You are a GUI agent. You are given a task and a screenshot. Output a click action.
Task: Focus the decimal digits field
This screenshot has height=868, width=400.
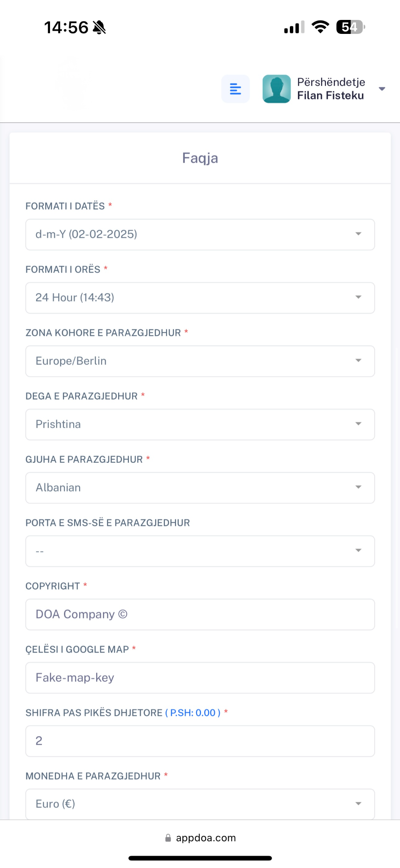point(200,741)
